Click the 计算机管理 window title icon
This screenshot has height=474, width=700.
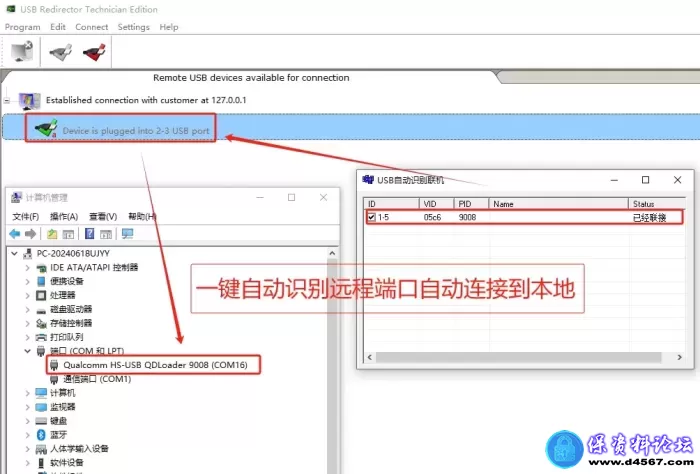tap(17, 197)
